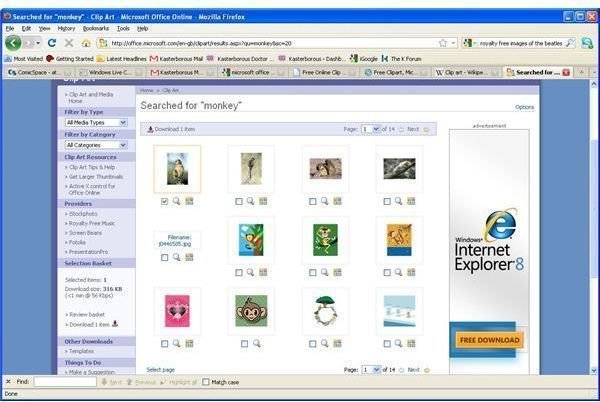Screen dimensions: 600x402
Task: Open the URL bar history dropdown arrow
Action: click(x=453, y=43)
